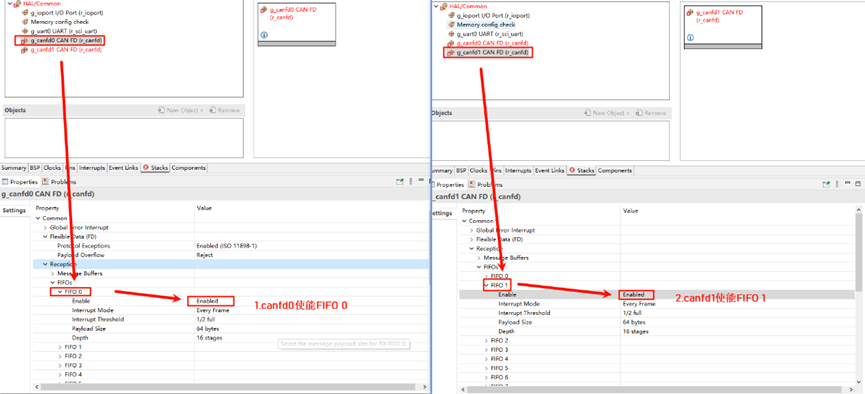Click HAL/Common thread icon in left panel

17,3
